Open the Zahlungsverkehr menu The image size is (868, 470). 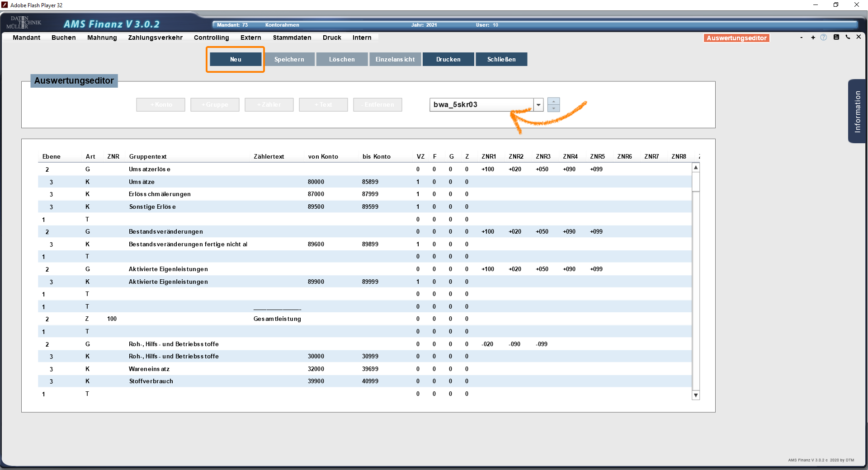(155, 38)
